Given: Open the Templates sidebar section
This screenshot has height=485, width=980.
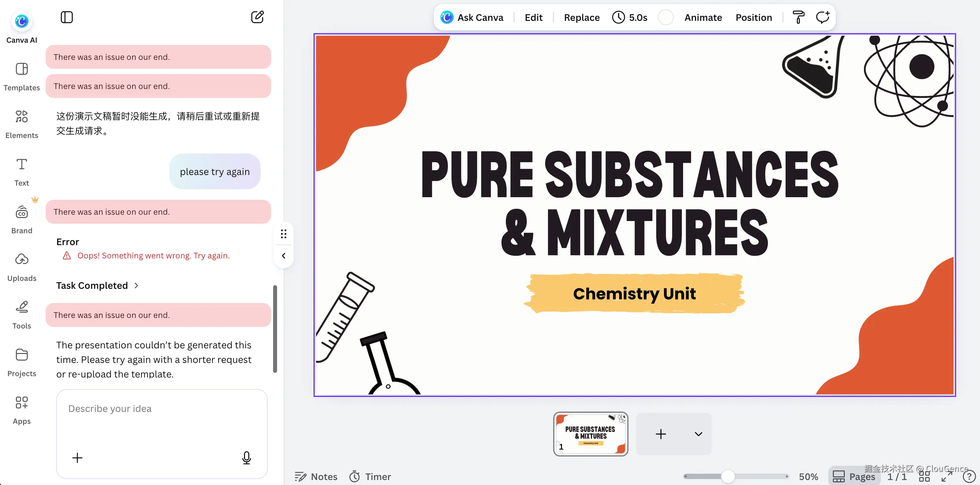Looking at the screenshot, I should tap(22, 76).
